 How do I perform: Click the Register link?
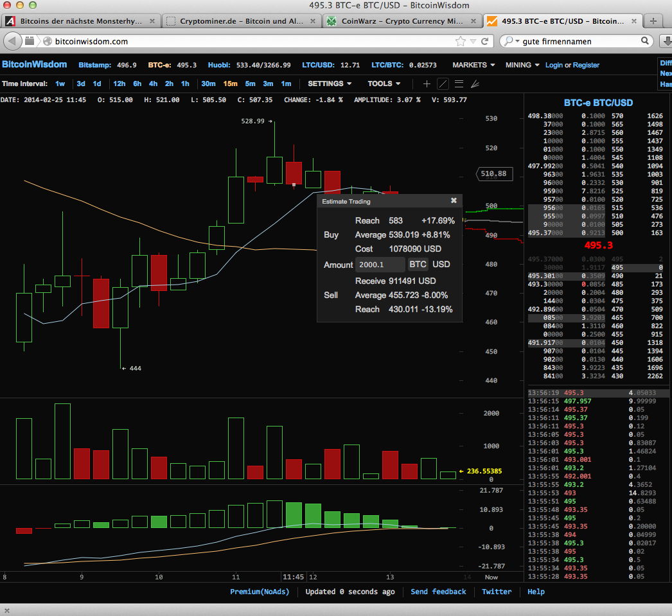coord(586,65)
